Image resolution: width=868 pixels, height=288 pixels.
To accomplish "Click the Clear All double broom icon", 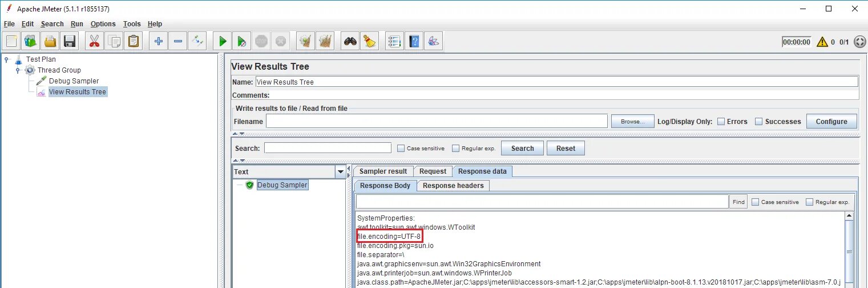I will (325, 41).
